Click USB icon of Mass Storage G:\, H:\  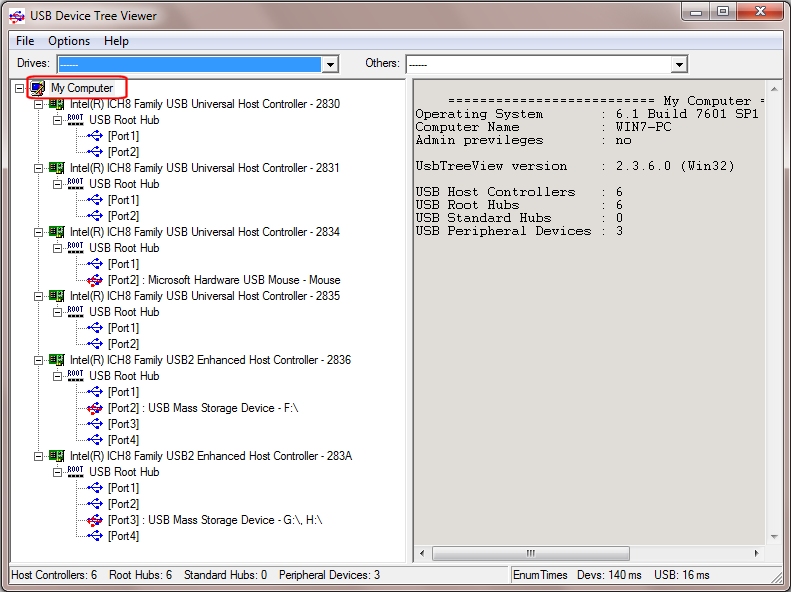(x=94, y=520)
